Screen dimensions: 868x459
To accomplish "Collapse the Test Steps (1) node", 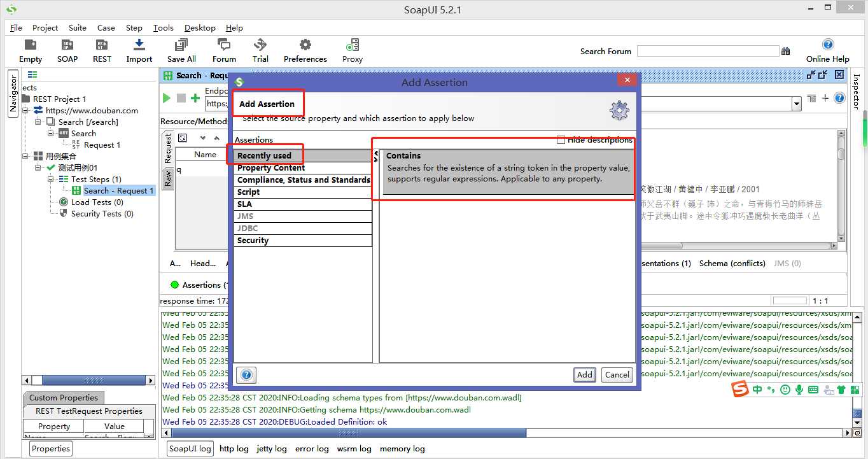I will click(51, 179).
